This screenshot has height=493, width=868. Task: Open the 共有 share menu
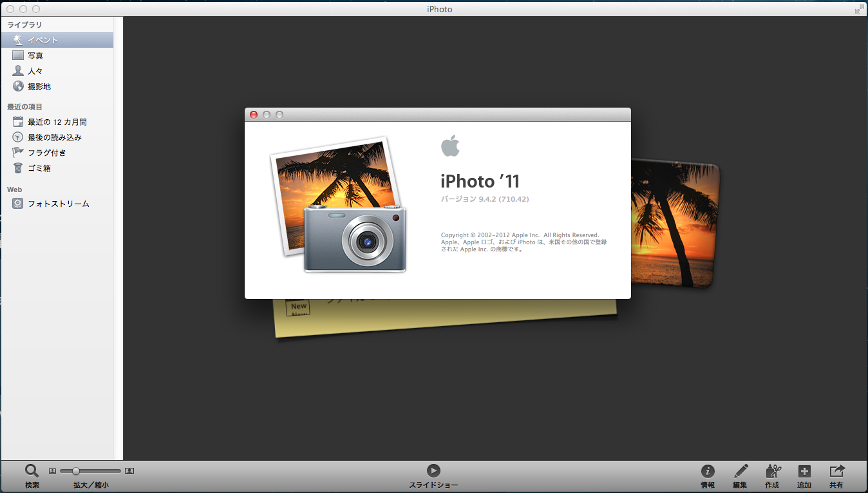(x=836, y=471)
